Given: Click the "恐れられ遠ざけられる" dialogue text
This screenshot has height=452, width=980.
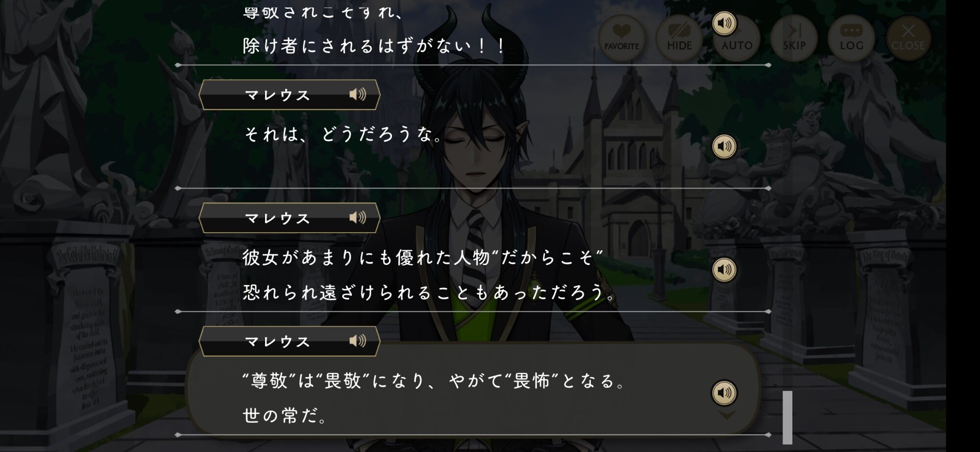Looking at the screenshot, I should [338, 293].
